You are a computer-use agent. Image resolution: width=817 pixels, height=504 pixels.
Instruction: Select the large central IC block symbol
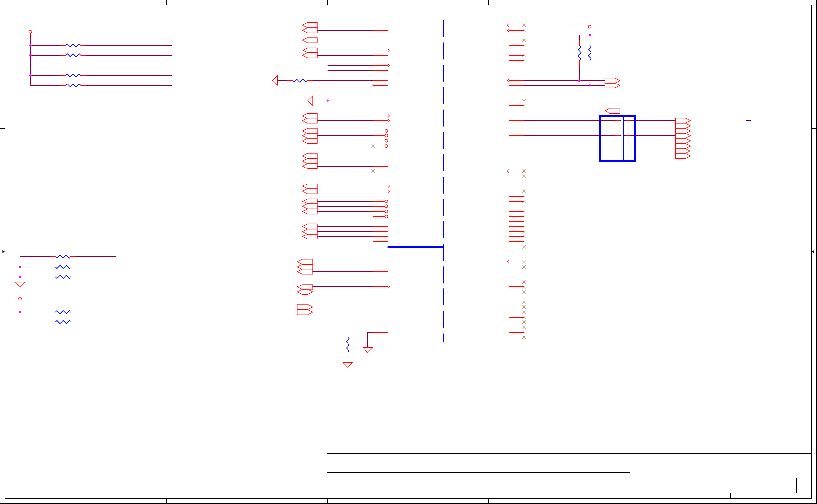tap(448, 181)
